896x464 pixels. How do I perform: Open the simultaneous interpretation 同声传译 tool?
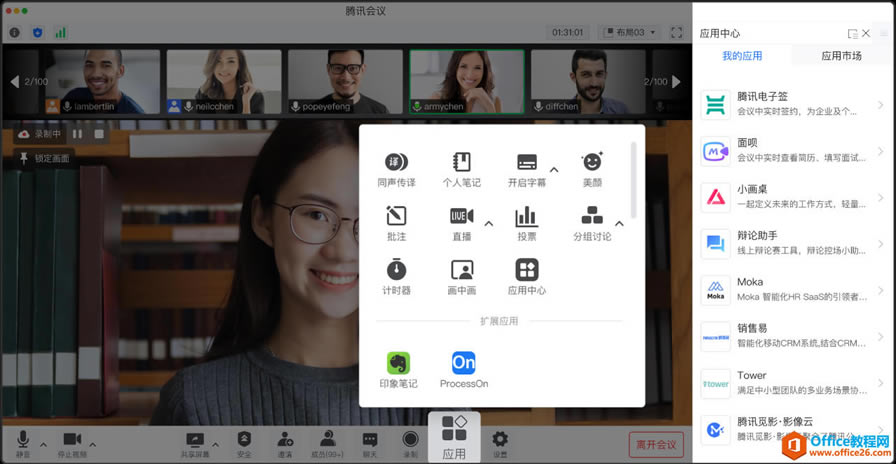(396, 170)
